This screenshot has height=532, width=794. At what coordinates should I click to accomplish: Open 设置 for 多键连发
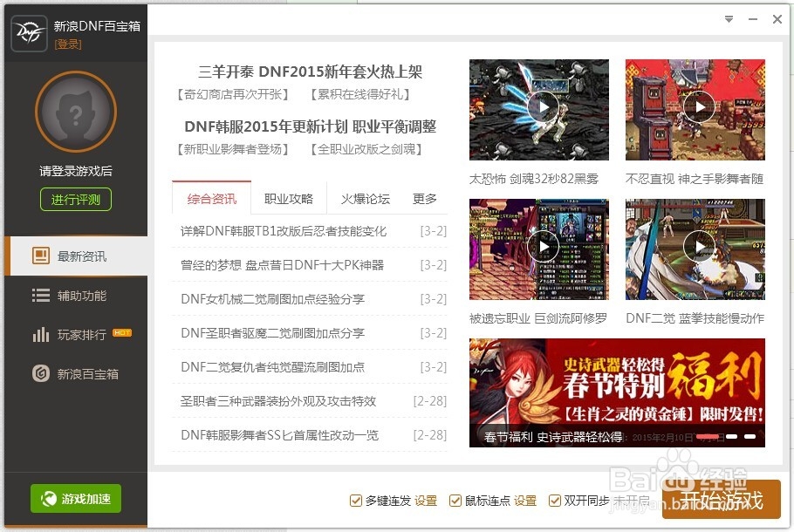coord(426,501)
